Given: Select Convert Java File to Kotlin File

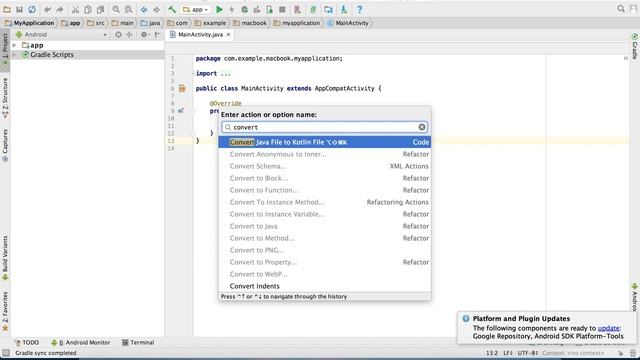Looking at the screenshot, I should (324, 142).
